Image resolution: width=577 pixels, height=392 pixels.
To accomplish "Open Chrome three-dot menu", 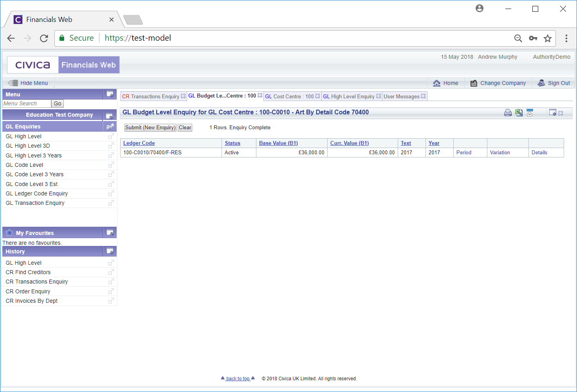I will (566, 38).
